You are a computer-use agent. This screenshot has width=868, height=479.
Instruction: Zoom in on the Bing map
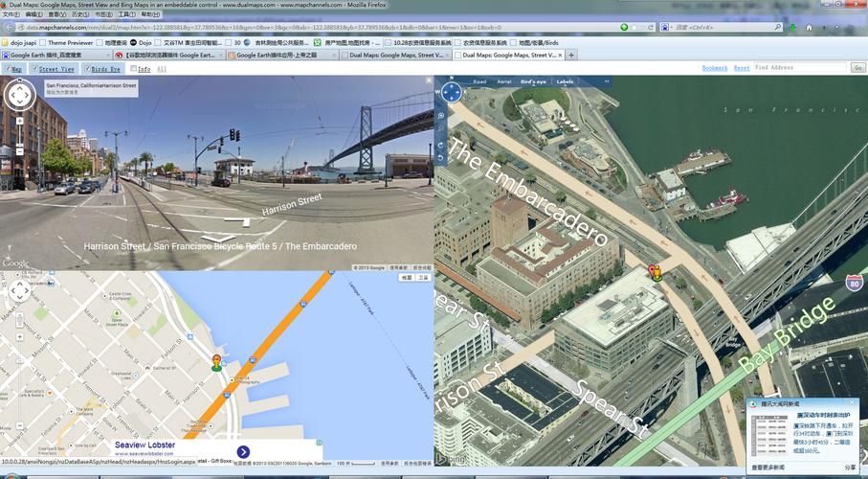[x=441, y=116]
